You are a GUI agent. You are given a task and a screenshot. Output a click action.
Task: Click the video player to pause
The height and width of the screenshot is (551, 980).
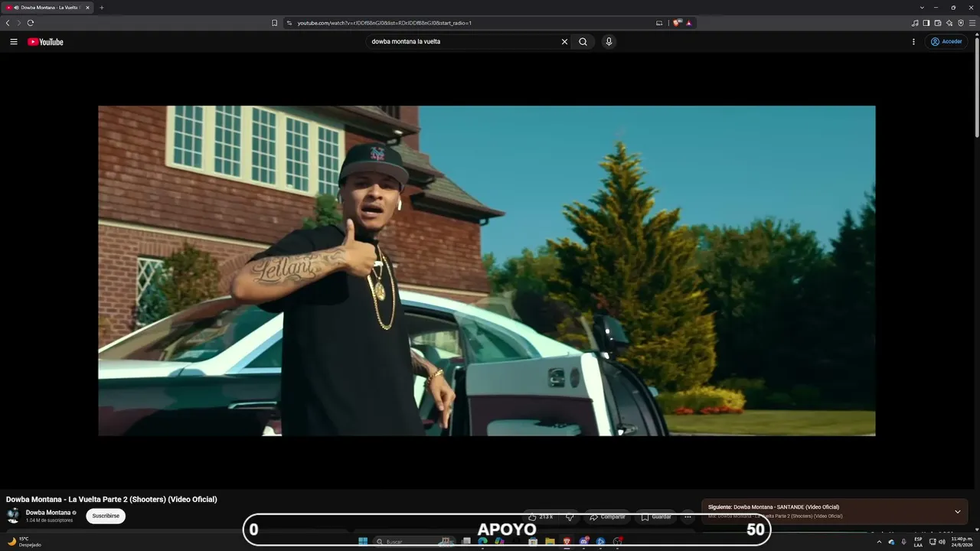click(x=486, y=271)
